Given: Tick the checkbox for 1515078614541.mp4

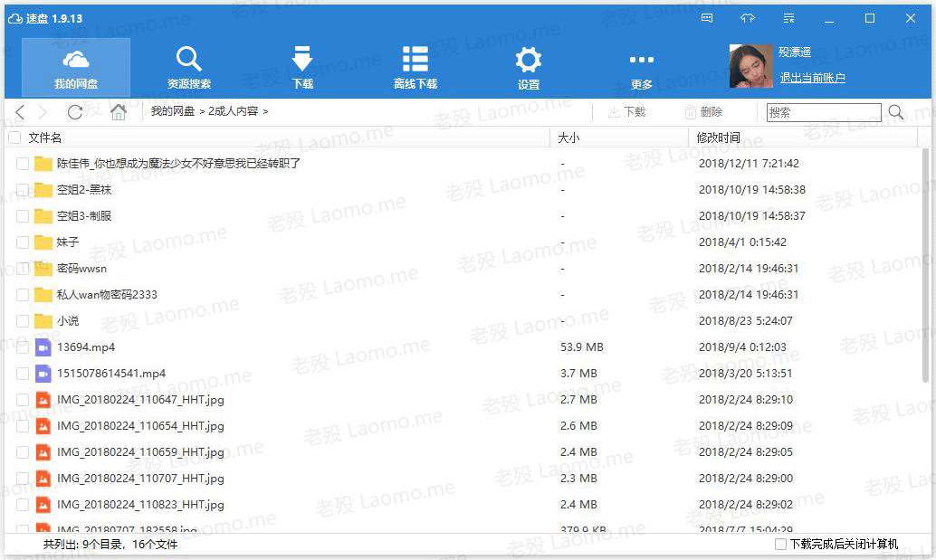Looking at the screenshot, I should click(23, 374).
